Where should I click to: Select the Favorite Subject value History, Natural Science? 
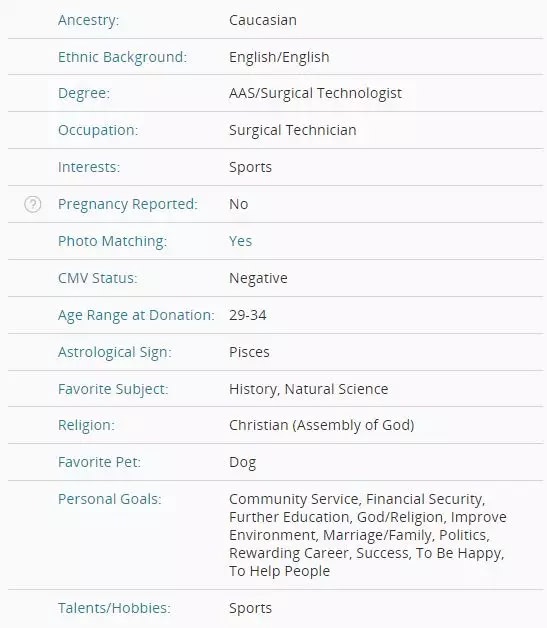click(x=308, y=389)
